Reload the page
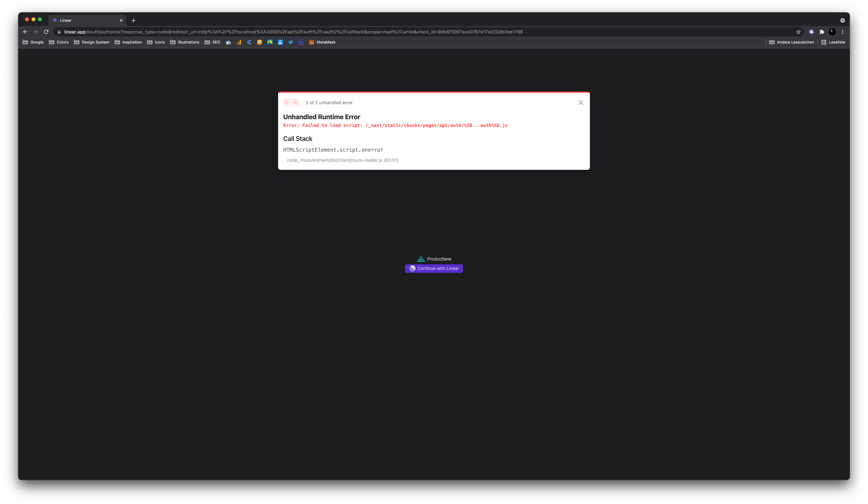The height and width of the screenshot is (504, 868). [46, 32]
